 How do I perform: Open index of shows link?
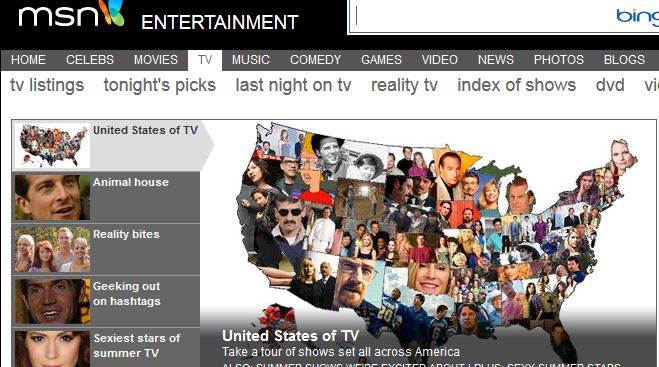point(517,85)
